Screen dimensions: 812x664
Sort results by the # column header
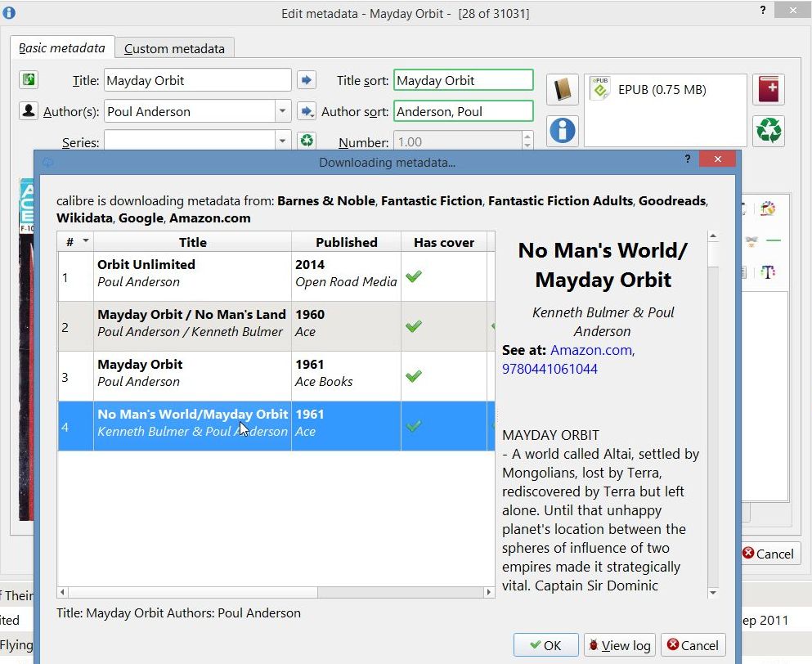click(x=75, y=242)
